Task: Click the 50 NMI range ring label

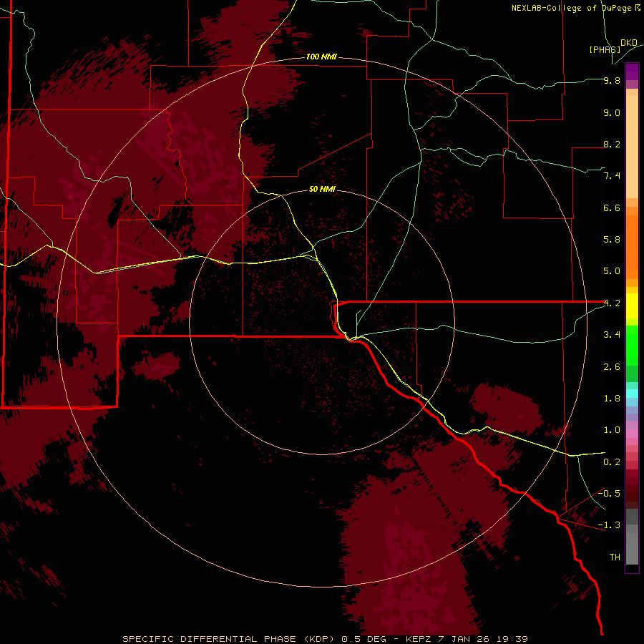Action: pyautogui.click(x=322, y=189)
